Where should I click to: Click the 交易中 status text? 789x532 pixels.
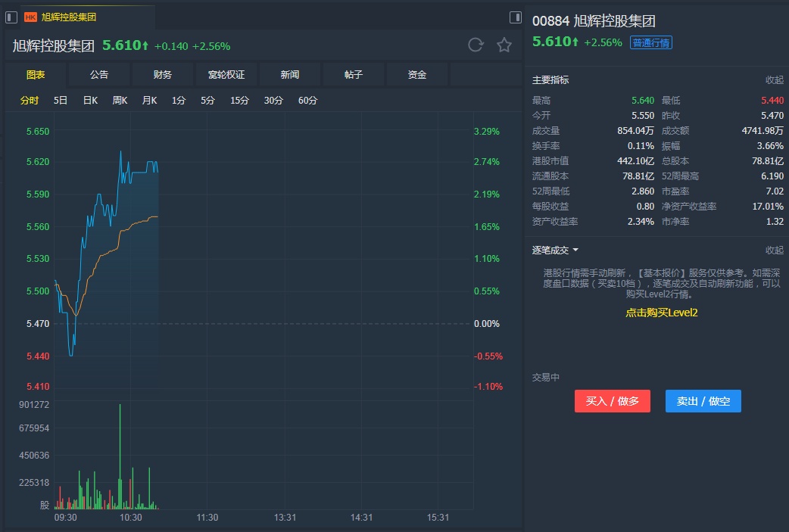(x=545, y=377)
